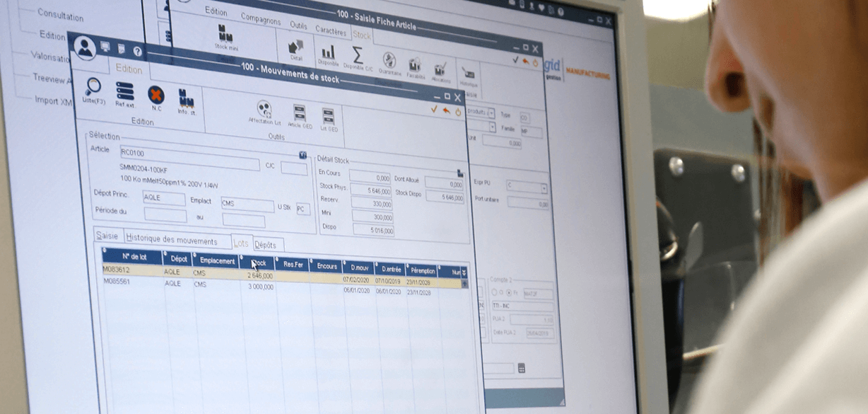868x414 pixels.
Task: Open Historique in Saisie Fiche Article ribbon
Action: (x=469, y=75)
